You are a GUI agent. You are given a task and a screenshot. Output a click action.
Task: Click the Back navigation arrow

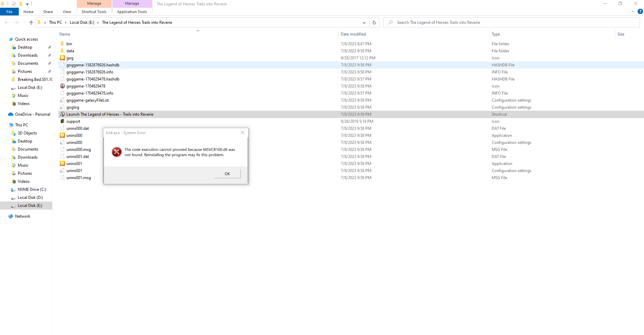point(6,22)
